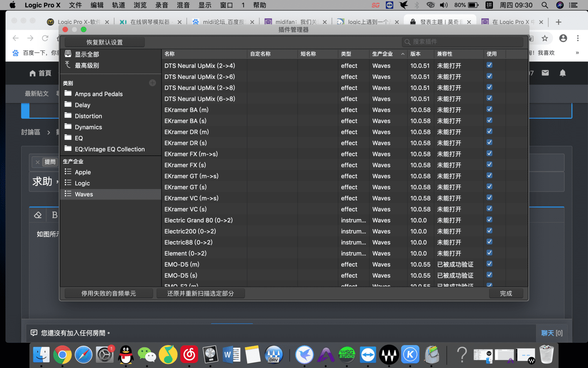Open forum mail envelope icon
The height and width of the screenshot is (368, 588).
545,73
